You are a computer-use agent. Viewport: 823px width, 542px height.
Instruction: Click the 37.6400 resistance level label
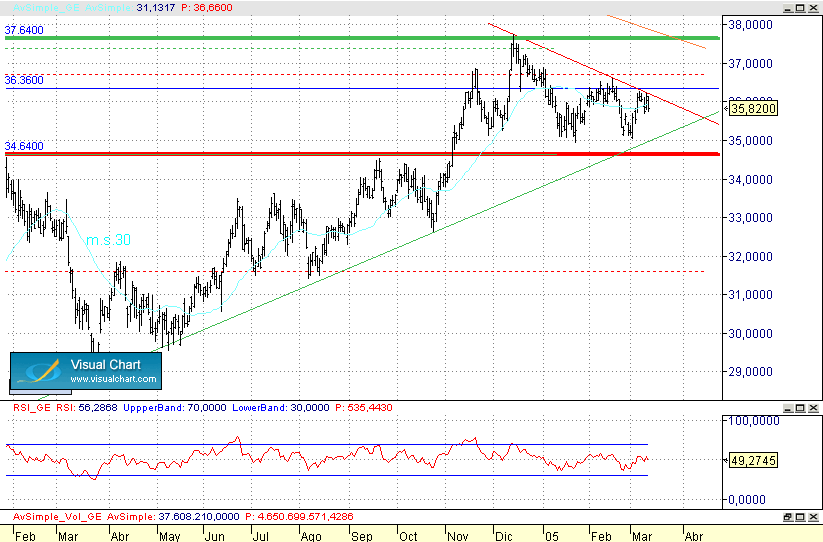click(24, 30)
